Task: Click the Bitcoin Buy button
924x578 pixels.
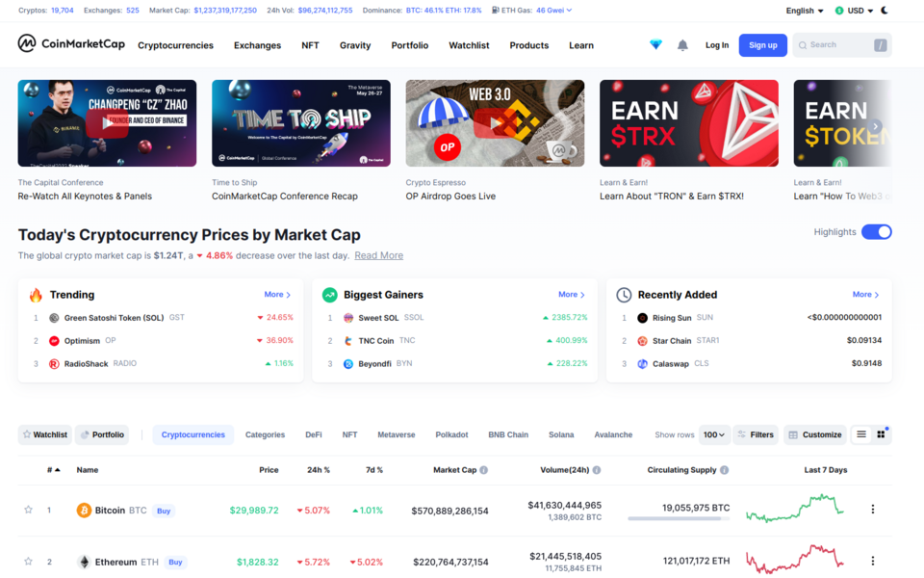Action: point(164,511)
